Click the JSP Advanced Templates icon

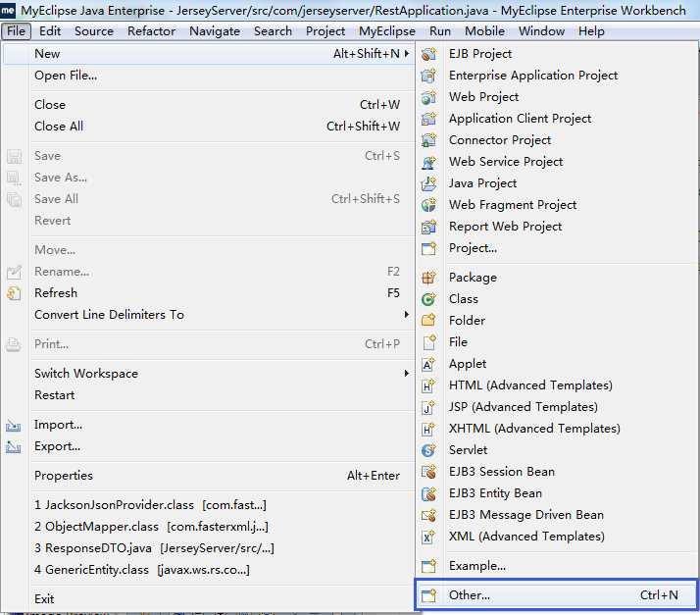point(428,407)
